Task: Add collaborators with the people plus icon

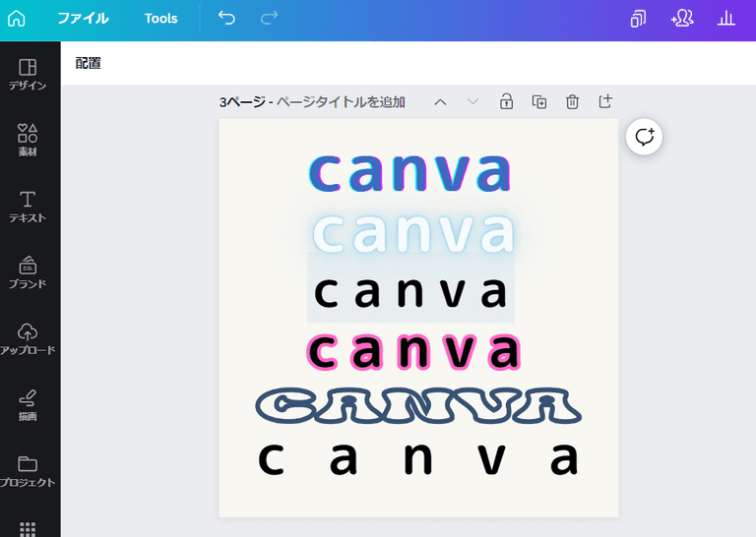Action: (x=682, y=19)
